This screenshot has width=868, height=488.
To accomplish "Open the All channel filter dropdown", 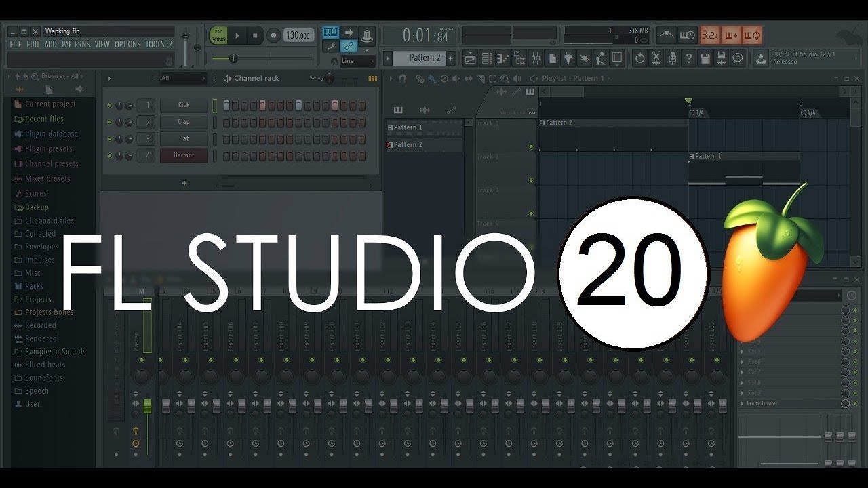I will click(182, 79).
